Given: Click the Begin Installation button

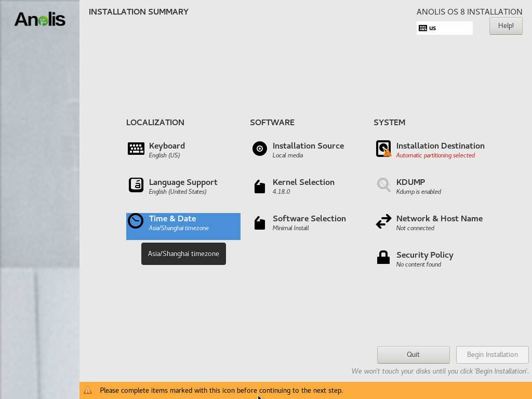Looking at the screenshot, I should [x=493, y=354].
